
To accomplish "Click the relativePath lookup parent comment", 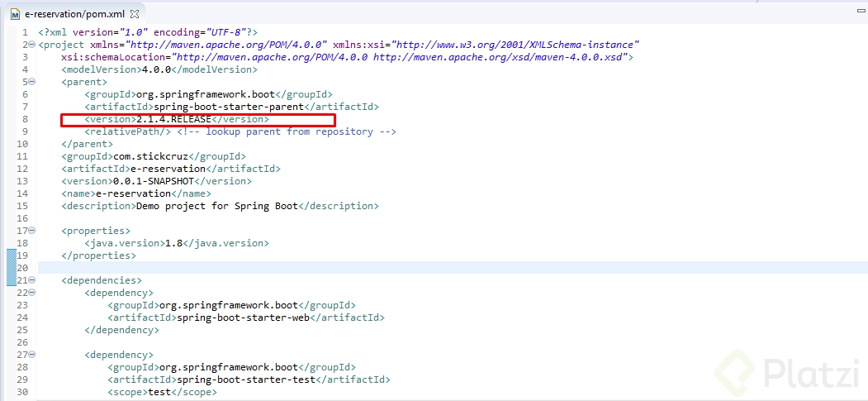I will coord(287,131).
